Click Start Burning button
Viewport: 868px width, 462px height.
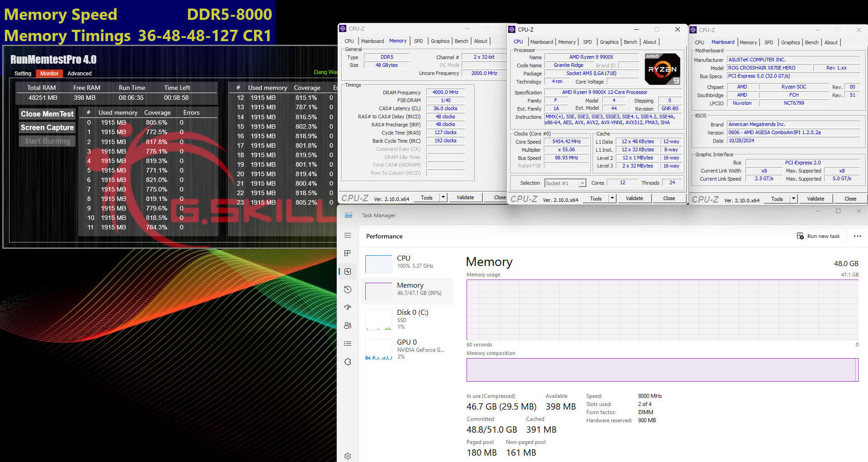click(x=47, y=141)
